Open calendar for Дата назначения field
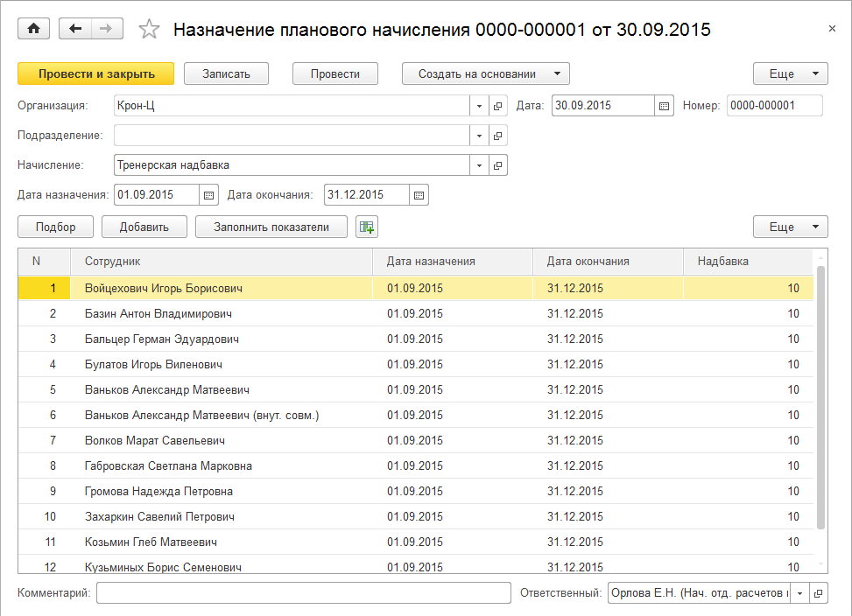852x616 pixels. pyautogui.click(x=209, y=194)
